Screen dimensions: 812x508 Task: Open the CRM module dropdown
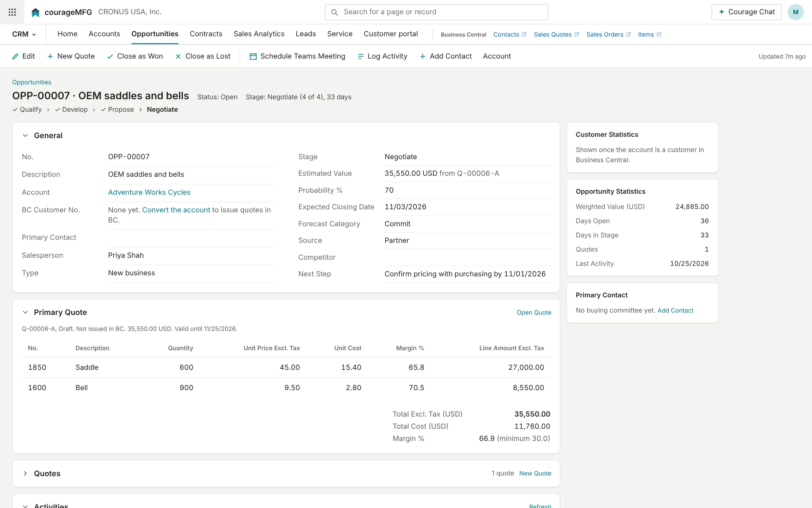point(24,34)
